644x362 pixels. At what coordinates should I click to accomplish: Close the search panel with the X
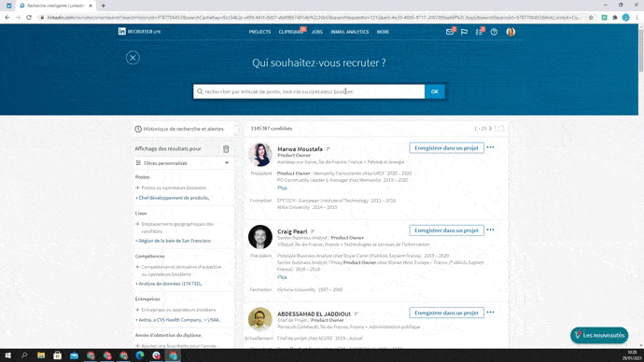133,58
